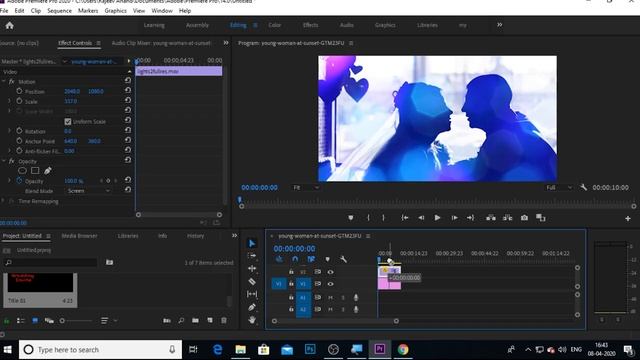Open the Markers menu

pyautogui.click(x=88, y=11)
